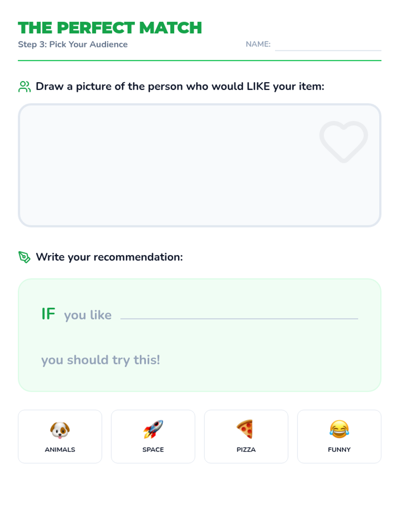Click THE PERFECT MATCH title
399x532 pixels.
pyautogui.click(x=110, y=28)
